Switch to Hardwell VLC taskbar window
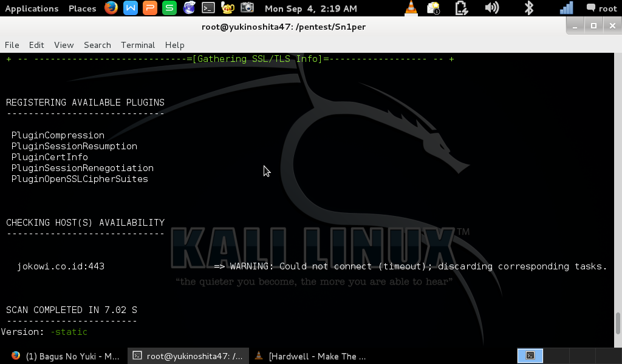This screenshot has width=622, height=364. (x=310, y=356)
